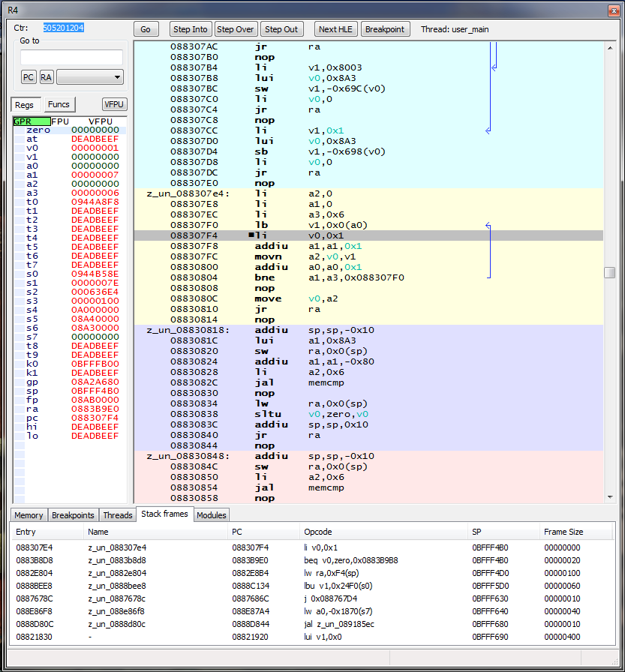Toggle a breakpoint with the Breakpoint button

(x=385, y=29)
